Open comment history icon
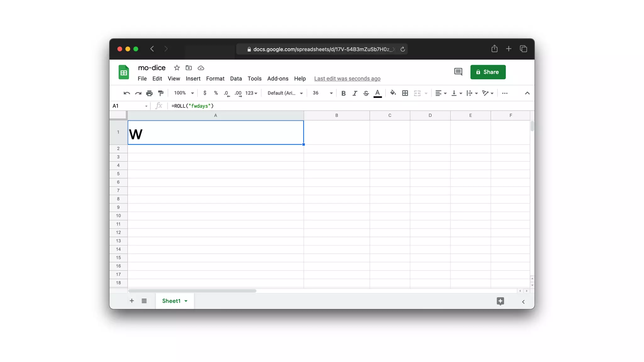Image resolution: width=644 pixels, height=362 pixels. (x=458, y=72)
